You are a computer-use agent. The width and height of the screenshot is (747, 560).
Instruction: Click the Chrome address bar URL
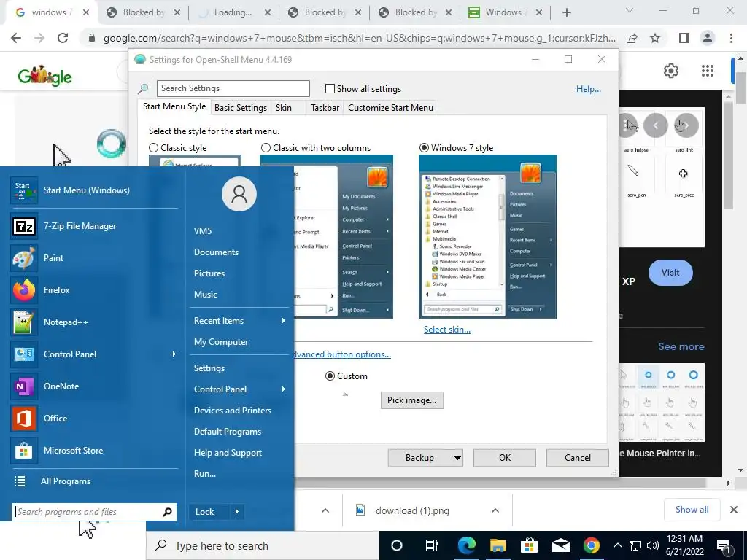point(359,38)
